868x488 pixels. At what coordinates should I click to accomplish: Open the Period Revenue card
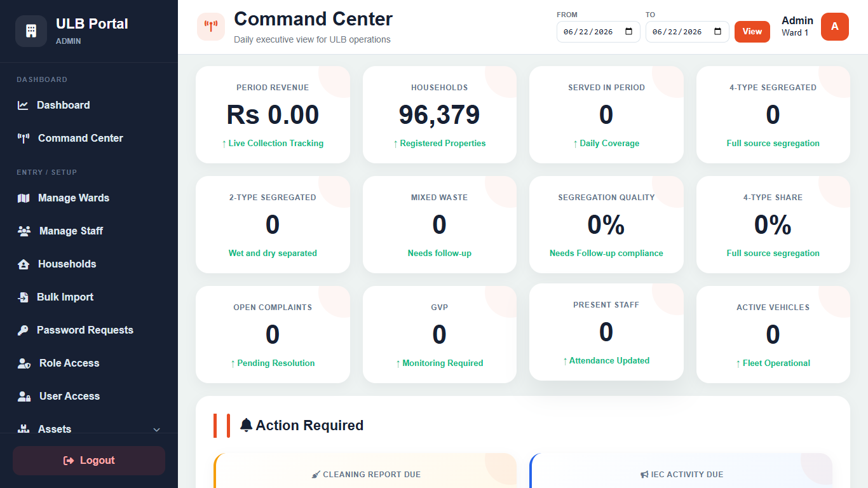click(x=273, y=114)
